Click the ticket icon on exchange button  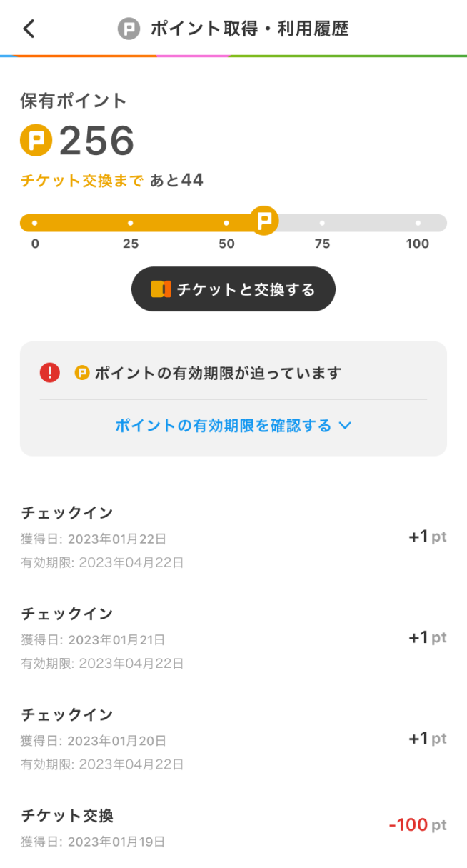161,289
